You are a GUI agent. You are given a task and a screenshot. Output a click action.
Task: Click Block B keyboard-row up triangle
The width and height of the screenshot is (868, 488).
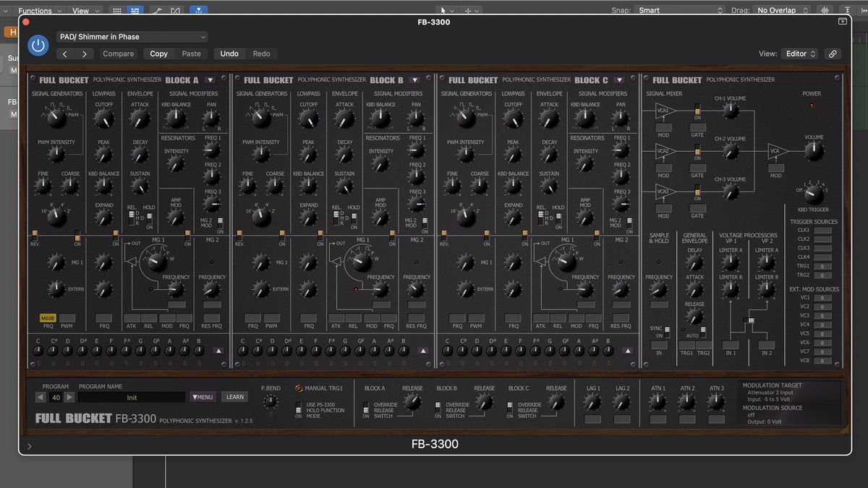(423, 351)
